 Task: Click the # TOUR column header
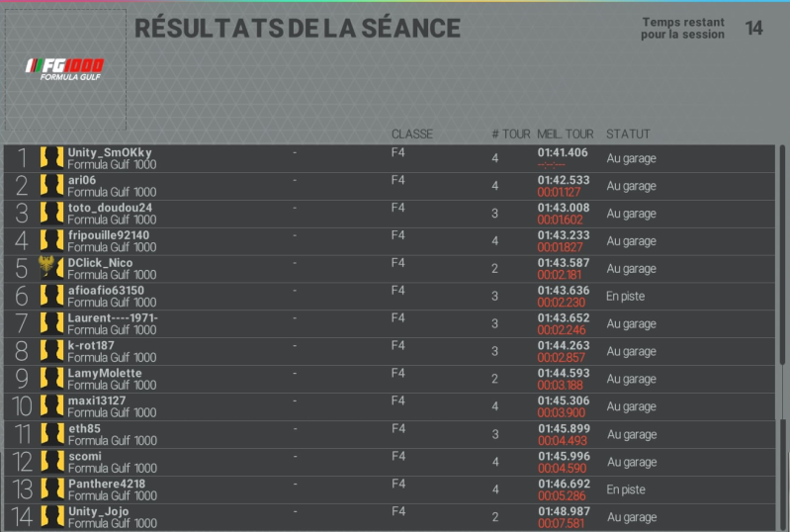click(x=511, y=134)
